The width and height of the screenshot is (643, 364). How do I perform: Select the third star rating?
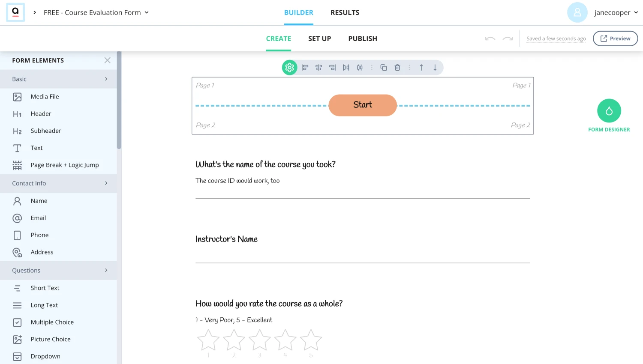pyautogui.click(x=259, y=340)
